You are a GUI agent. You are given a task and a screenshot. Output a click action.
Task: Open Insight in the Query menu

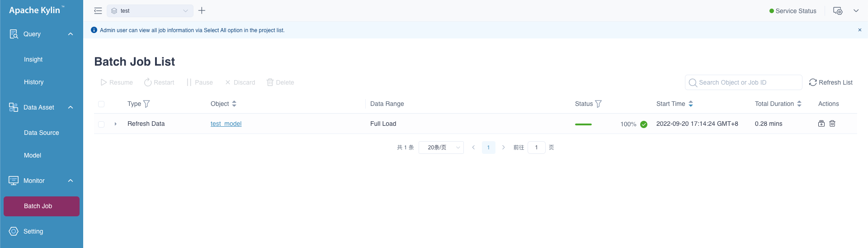(33, 59)
